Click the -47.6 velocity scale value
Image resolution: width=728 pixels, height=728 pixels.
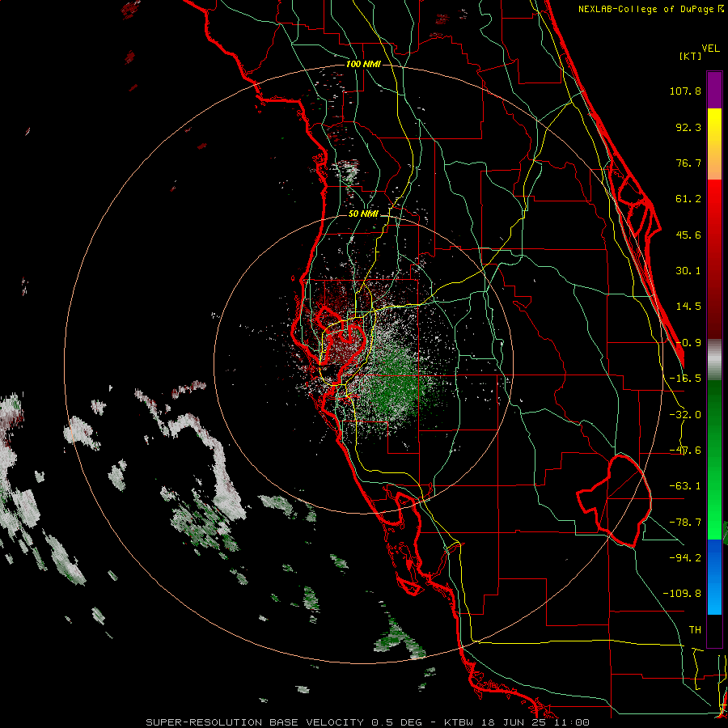coord(685,451)
